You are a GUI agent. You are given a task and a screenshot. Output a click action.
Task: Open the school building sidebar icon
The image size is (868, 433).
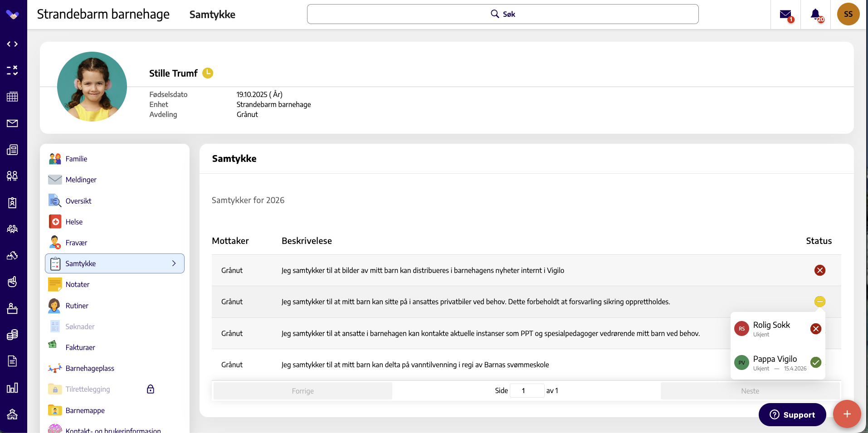pyautogui.click(x=12, y=414)
